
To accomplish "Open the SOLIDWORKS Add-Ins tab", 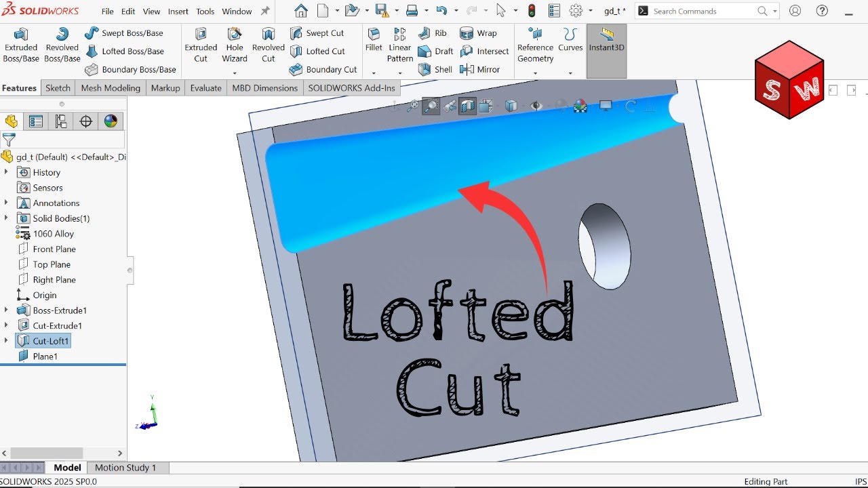I will 351,88.
